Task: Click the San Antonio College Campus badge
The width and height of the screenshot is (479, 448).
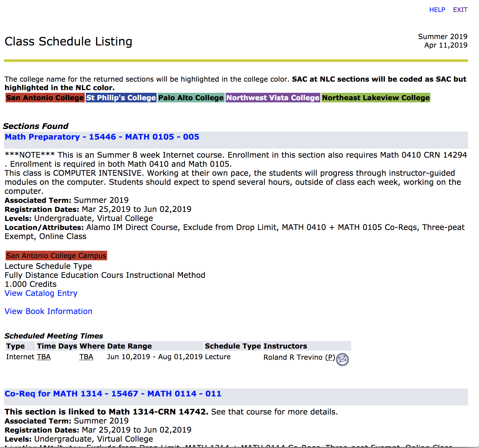Action: click(x=56, y=256)
